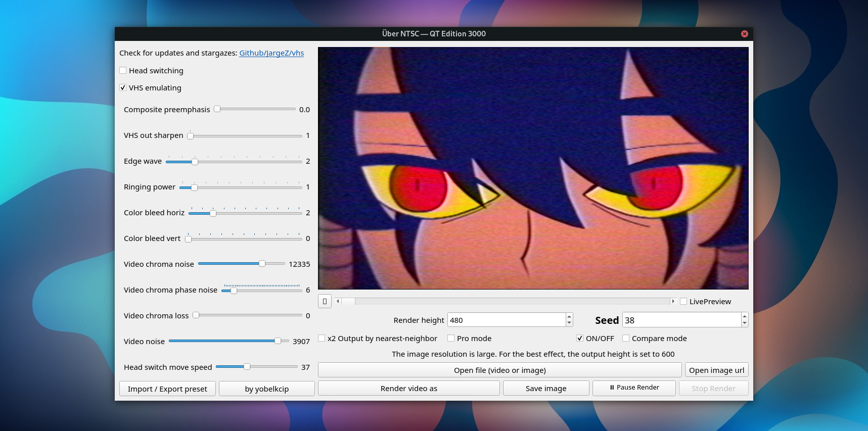Click the right arrow of the frame scrollbar
Screen dimensions: 868x431
click(x=673, y=301)
